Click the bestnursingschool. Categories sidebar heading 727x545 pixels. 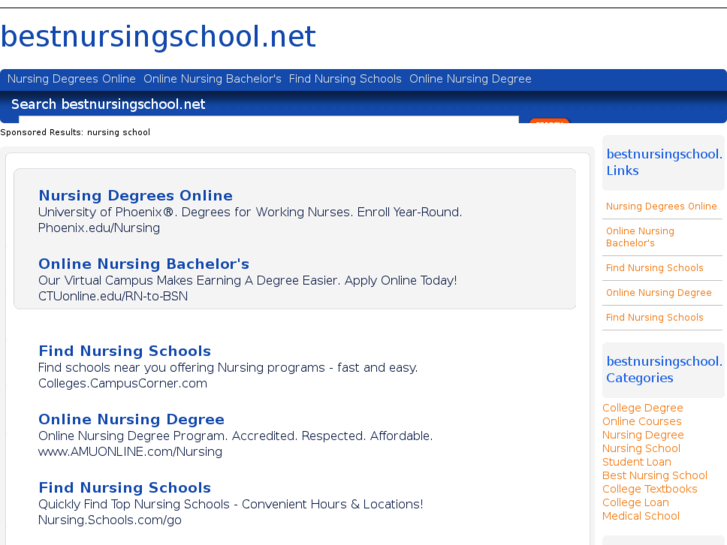pos(664,370)
